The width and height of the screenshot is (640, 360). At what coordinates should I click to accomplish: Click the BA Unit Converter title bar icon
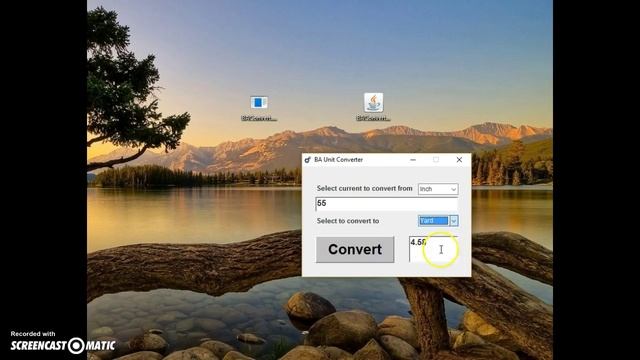(x=307, y=160)
